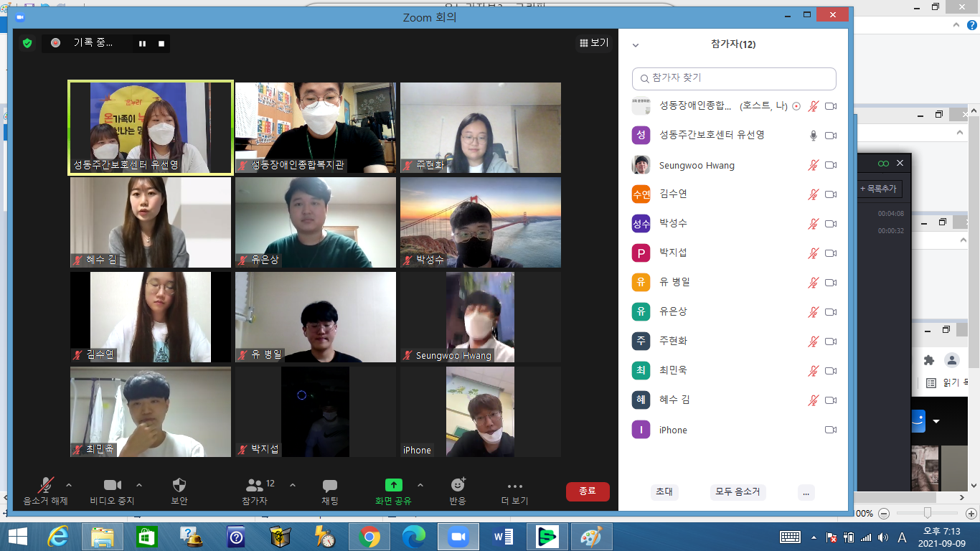Expand audio options arrow beside 음소거 해제
Viewport: 980px width, 551px height.
click(x=69, y=485)
